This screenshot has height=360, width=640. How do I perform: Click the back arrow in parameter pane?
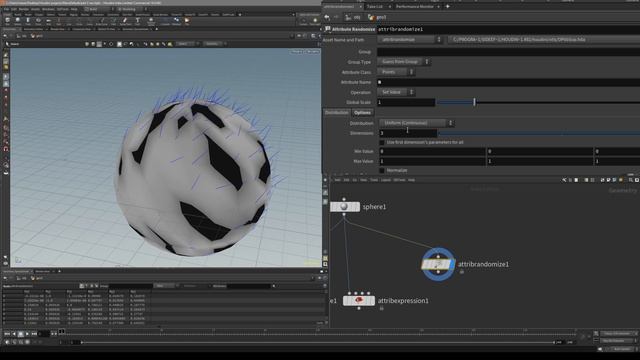(x=327, y=17)
